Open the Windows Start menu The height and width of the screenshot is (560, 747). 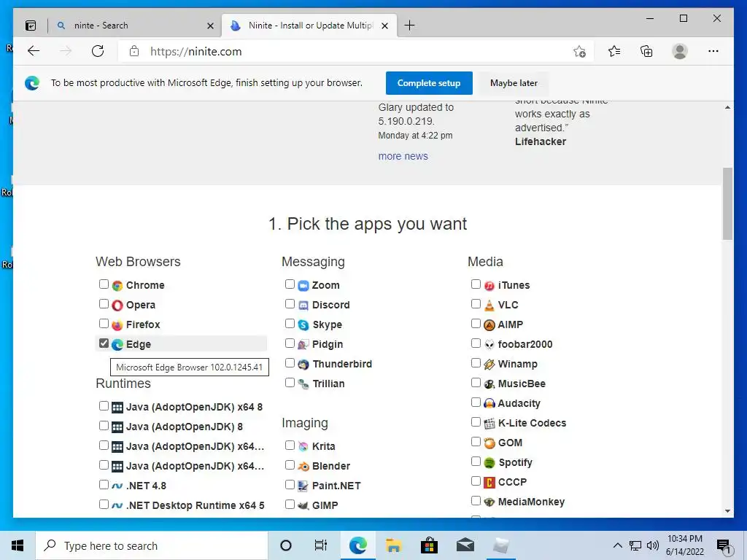18,545
